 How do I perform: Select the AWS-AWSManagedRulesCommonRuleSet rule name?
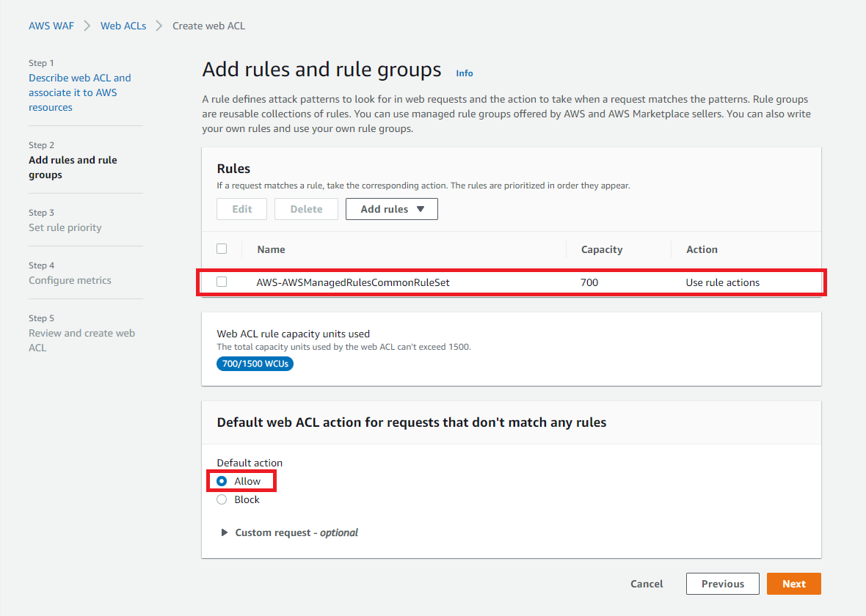[352, 282]
